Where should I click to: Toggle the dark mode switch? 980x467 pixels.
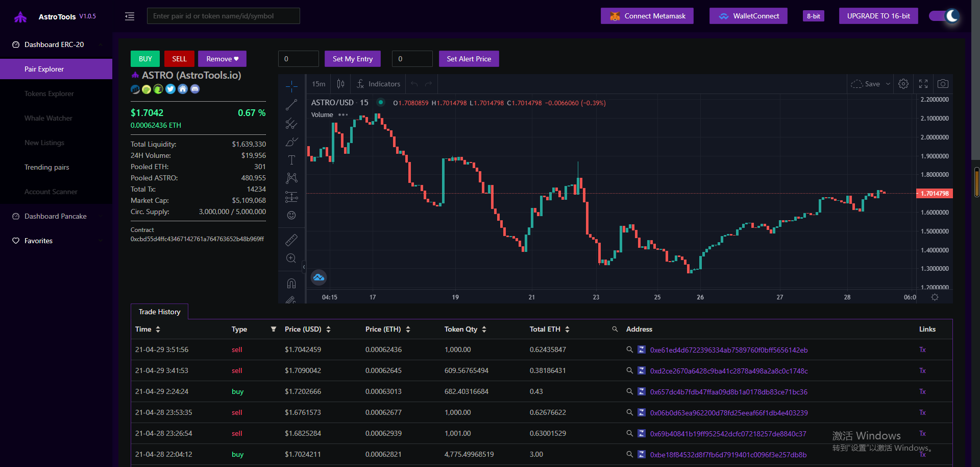pos(944,16)
